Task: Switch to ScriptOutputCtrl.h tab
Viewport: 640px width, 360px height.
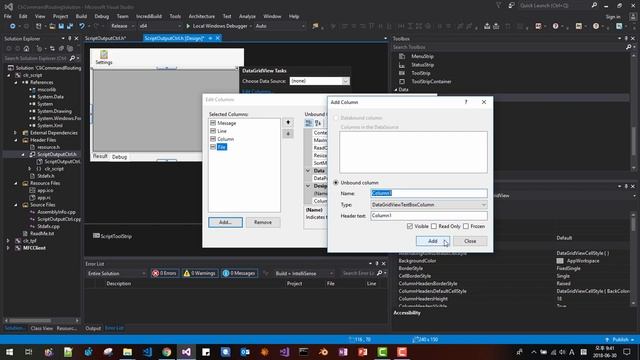Action: (105, 38)
